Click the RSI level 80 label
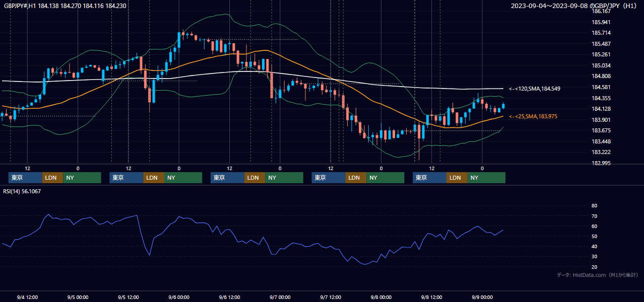644x302 pixels. (x=594, y=206)
